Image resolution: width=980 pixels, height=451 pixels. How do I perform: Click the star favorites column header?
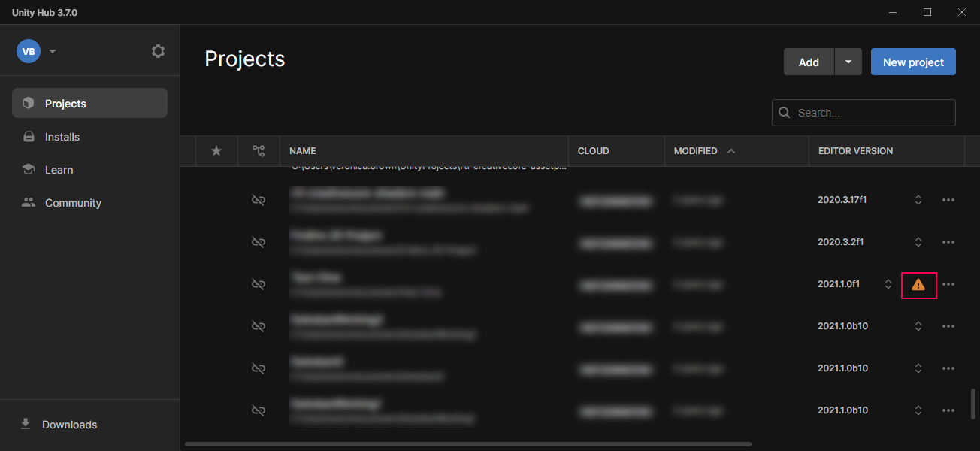click(x=216, y=151)
